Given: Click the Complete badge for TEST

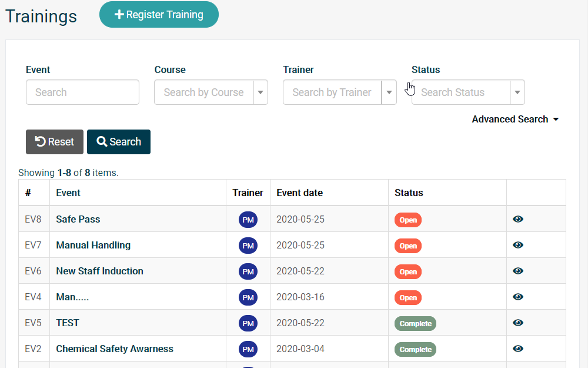Looking at the screenshot, I should click(416, 324).
